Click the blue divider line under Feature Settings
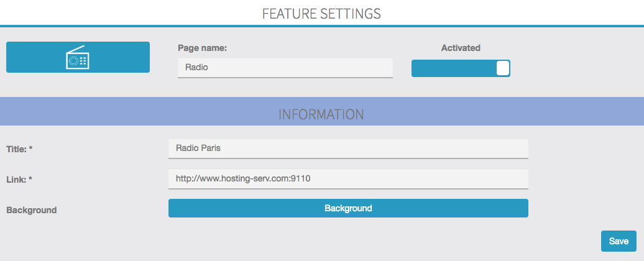 (321, 25)
